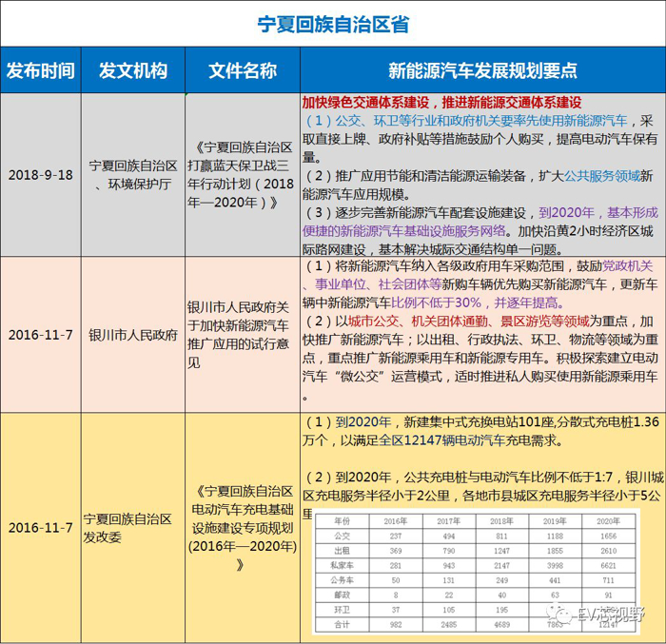This screenshot has height=644, width=666.
Task: Click inner table header 2017年
Action: [449, 520]
